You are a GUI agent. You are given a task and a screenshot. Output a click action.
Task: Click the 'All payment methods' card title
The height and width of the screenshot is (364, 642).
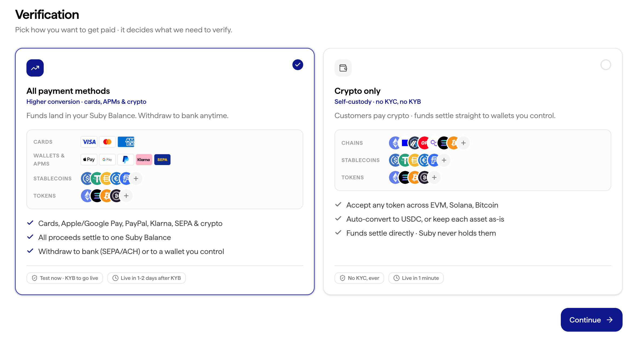click(x=68, y=91)
